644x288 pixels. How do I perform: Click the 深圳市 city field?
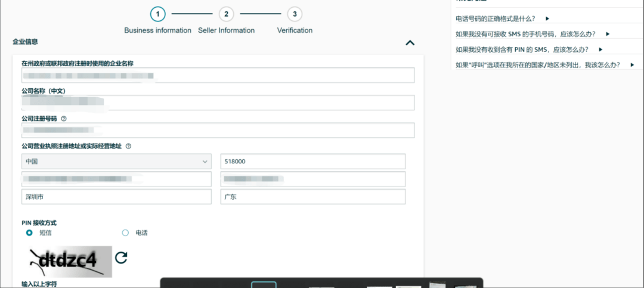click(116, 197)
